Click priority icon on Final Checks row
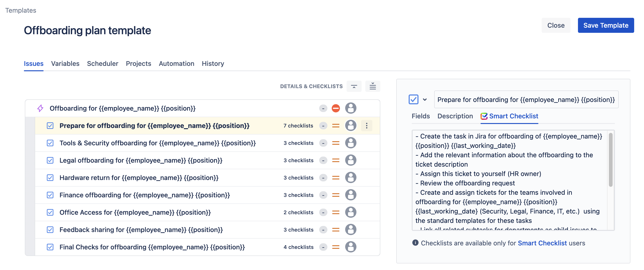The height and width of the screenshot is (270, 644). point(336,247)
